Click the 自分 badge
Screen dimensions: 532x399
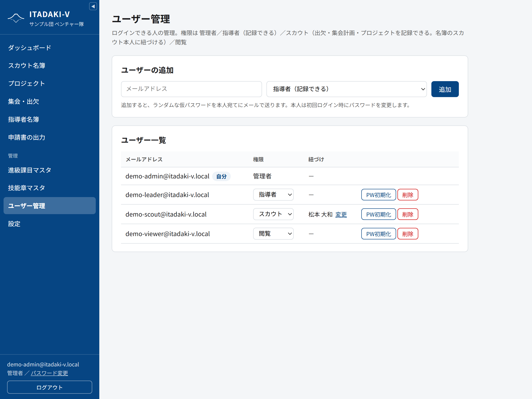coord(221,176)
